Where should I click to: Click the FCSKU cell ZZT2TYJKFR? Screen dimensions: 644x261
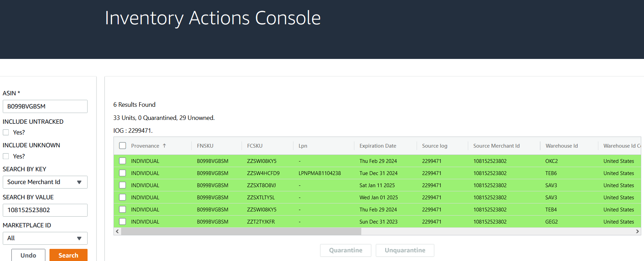click(261, 222)
